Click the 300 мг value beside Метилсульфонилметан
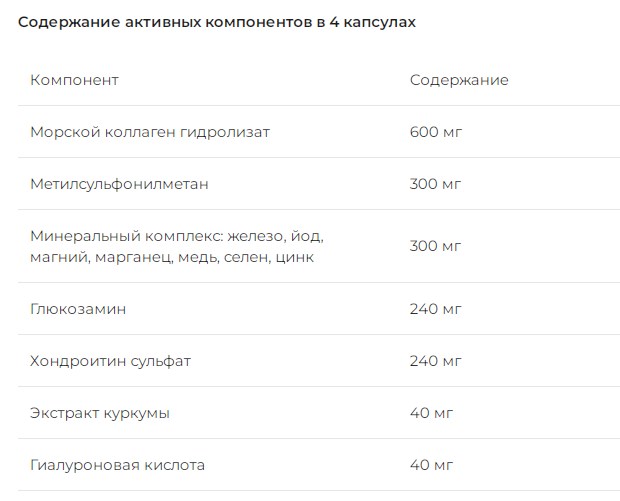This screenshot has width=620, height=501. coord(435,184)
